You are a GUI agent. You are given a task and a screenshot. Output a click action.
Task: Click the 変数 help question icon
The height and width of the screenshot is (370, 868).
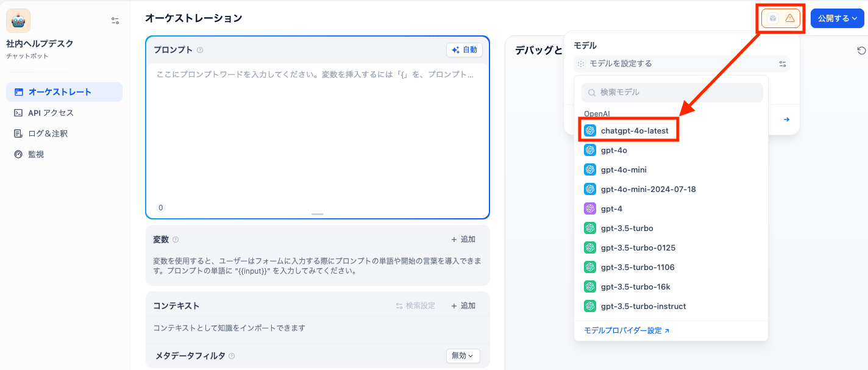click(x=176, y=240)
